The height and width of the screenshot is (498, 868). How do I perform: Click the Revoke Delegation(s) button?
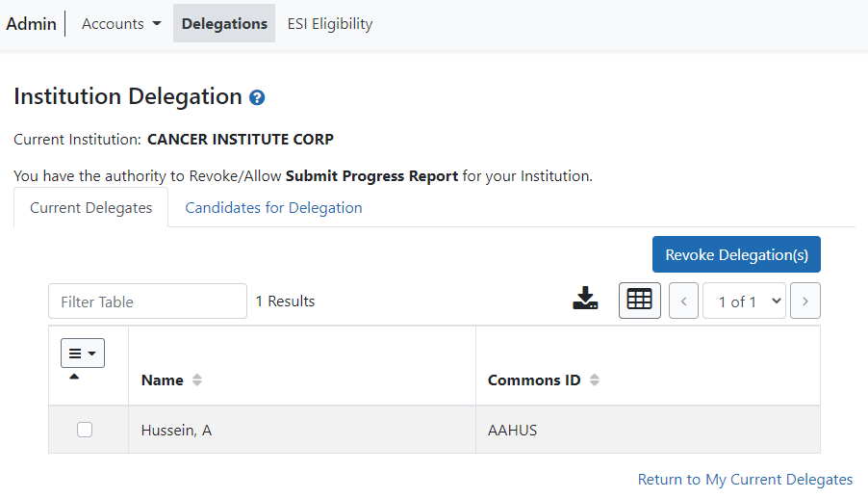pos(736,254)
